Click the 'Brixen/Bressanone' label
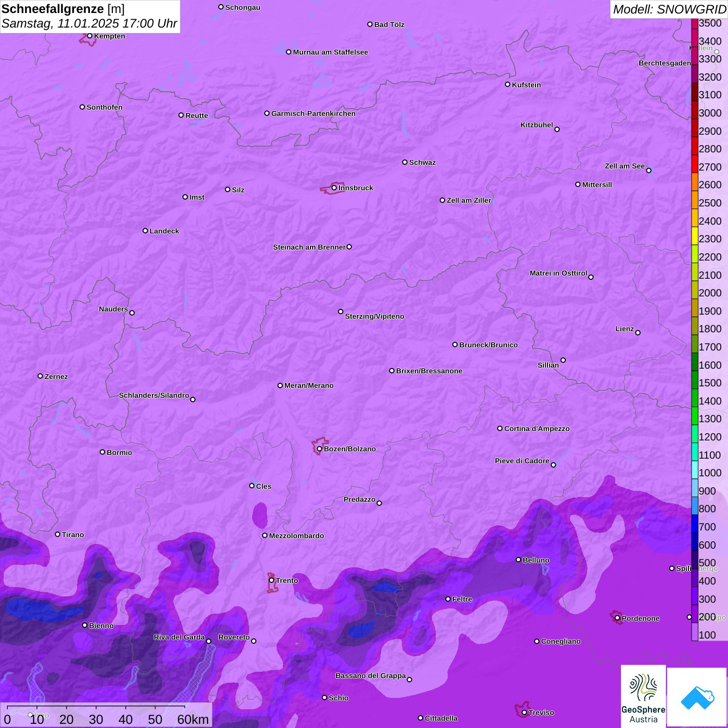Screen dimensions: 728x728 click(429, 371)
